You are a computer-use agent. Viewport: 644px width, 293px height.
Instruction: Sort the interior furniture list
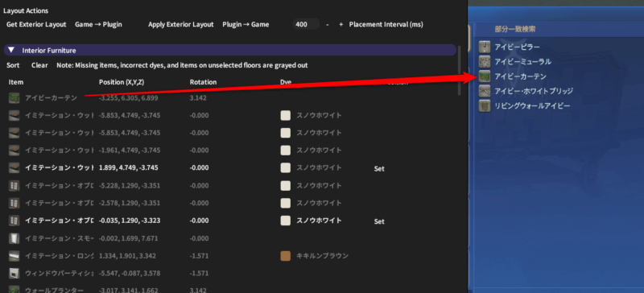pos(13,65)
